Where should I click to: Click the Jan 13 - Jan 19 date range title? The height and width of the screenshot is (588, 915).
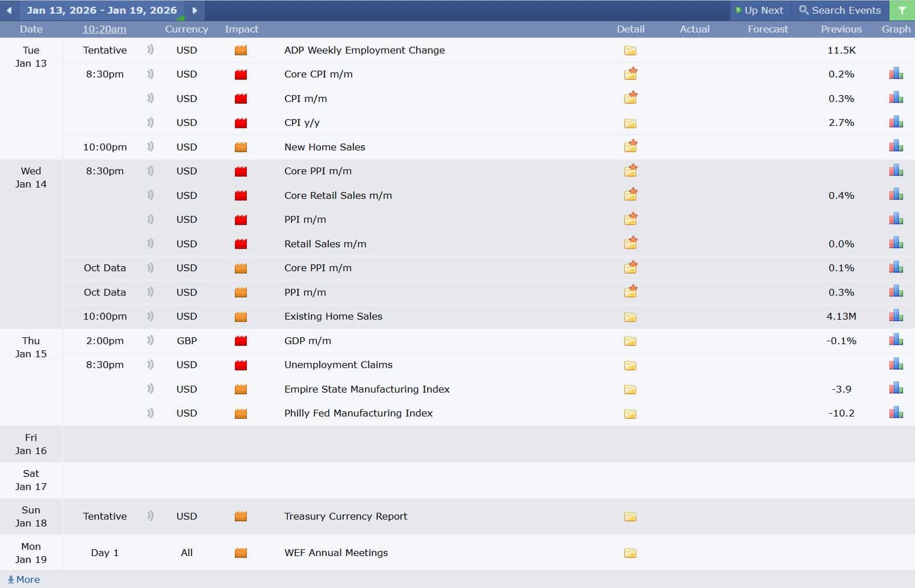click(103, 10)
